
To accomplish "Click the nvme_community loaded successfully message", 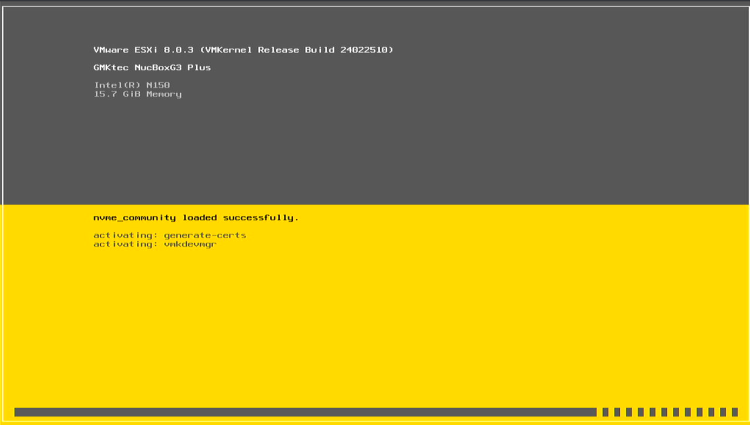I will click(x=196, y=218).
